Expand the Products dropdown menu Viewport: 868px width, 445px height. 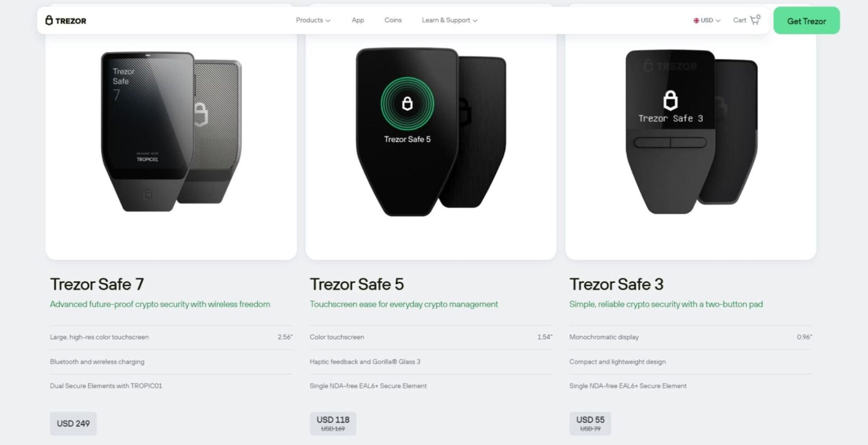tap(313, 20)
